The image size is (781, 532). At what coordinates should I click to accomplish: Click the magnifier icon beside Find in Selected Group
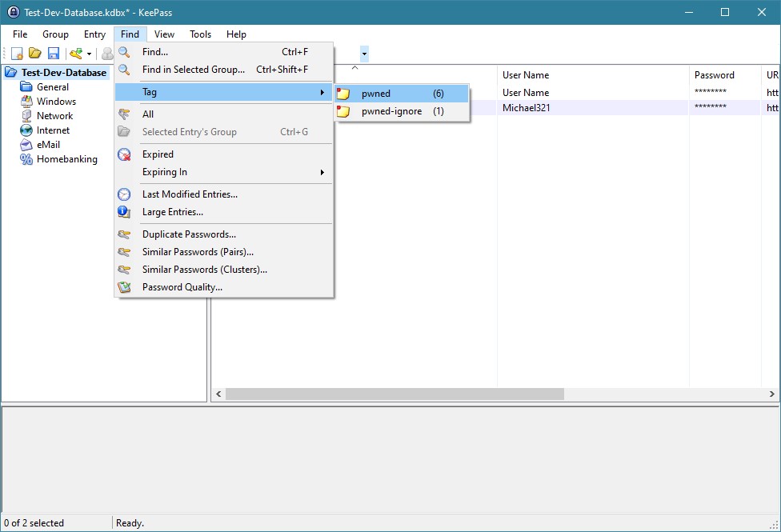pyautogui.click(x=124, y=70)
